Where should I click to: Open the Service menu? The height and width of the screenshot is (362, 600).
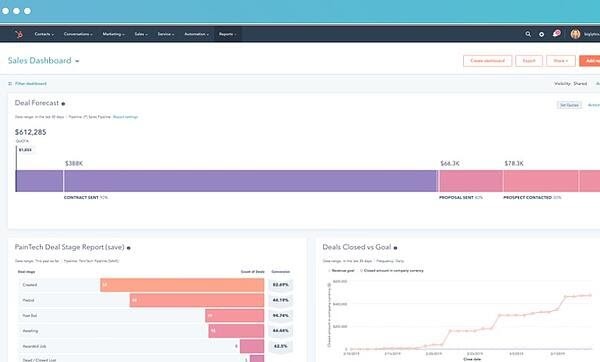[166, 34]
